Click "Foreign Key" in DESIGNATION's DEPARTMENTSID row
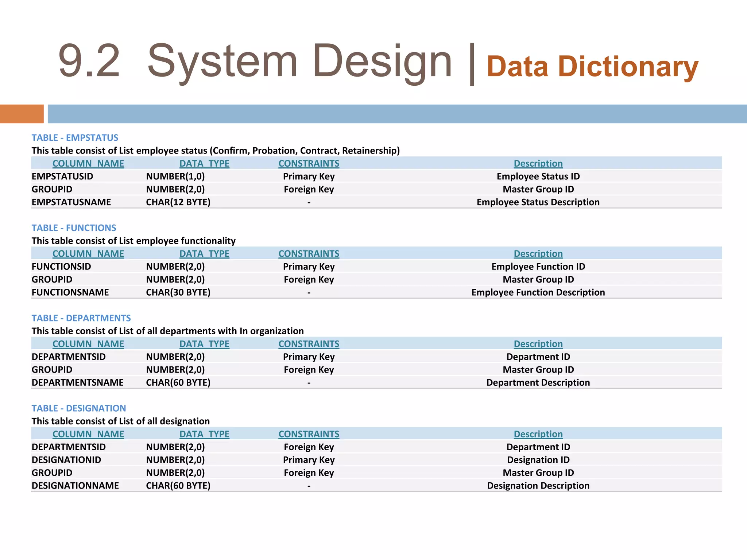The image size is (747, 560). [309, 447]
